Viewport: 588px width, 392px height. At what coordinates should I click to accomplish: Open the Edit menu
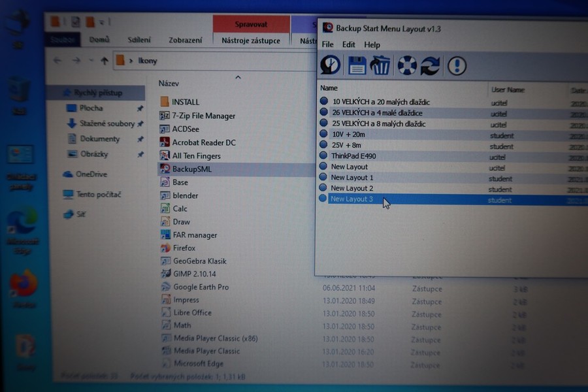click(349, 44)
